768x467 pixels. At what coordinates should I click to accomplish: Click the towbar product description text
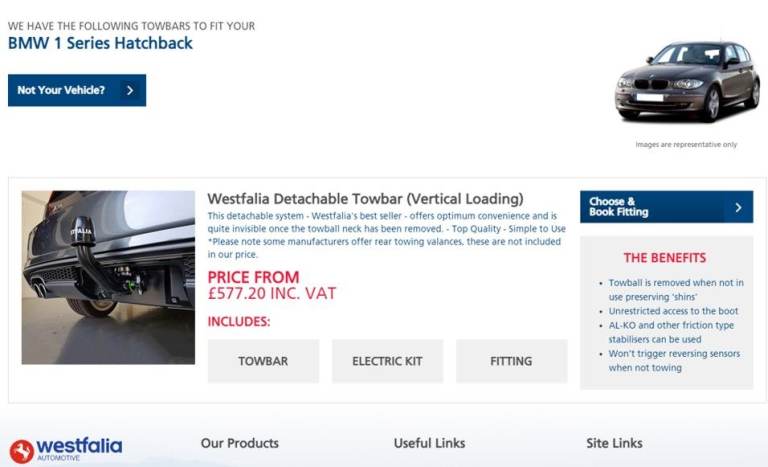click(386, 235)
